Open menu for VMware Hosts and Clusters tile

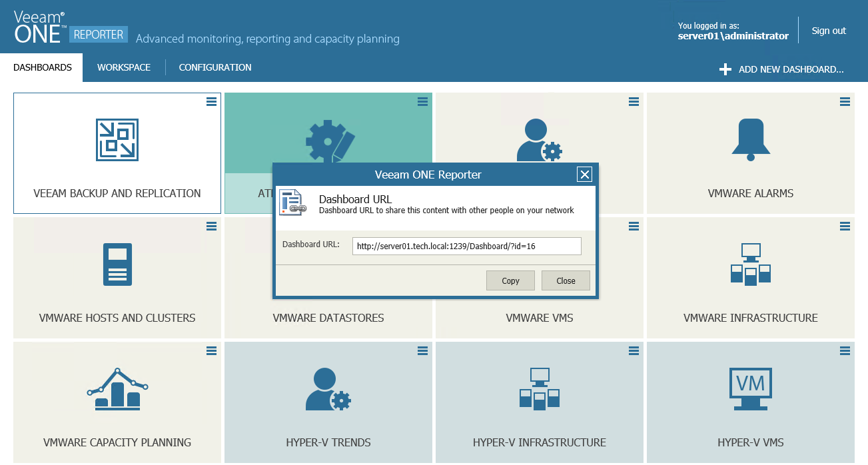click(x=211, y=226)
